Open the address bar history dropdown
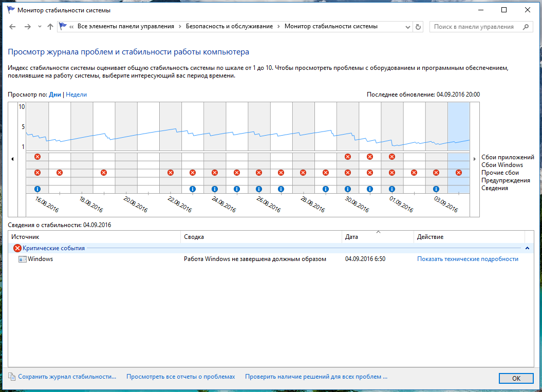 pos(408,27)
